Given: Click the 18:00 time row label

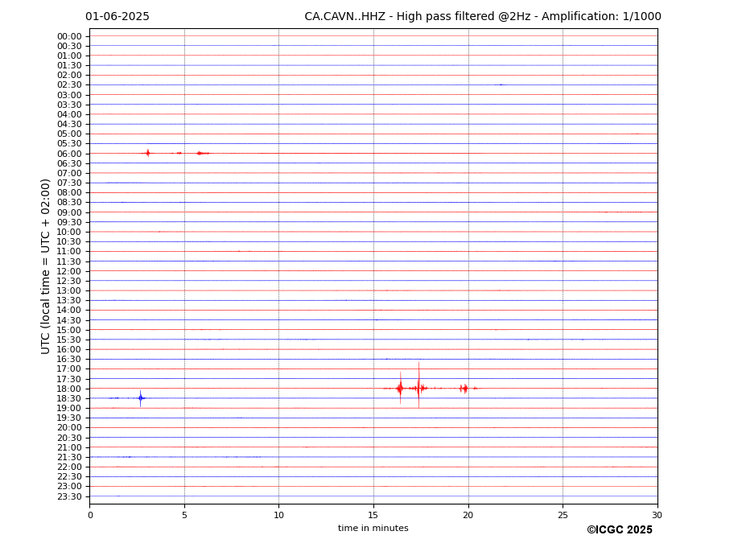Looking at the screenshot, I should (69, 389).
